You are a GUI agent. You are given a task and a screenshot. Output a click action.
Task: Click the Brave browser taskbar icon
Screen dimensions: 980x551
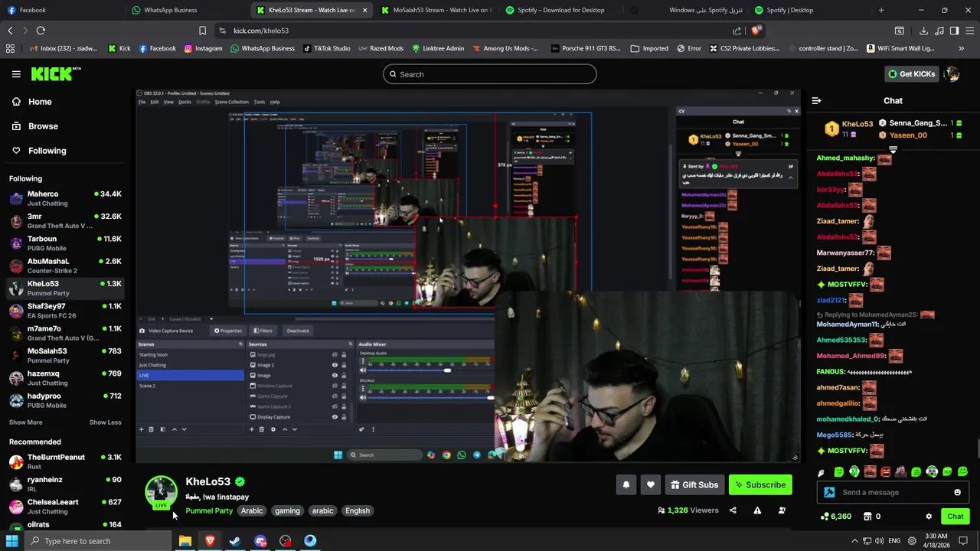point(210,541)
